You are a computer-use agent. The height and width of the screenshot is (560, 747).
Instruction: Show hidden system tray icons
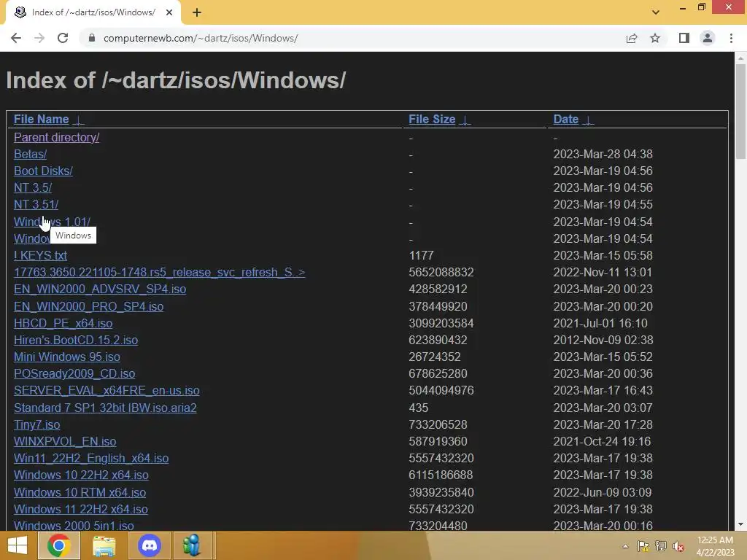pyautogui.click(x=625, y=546)
